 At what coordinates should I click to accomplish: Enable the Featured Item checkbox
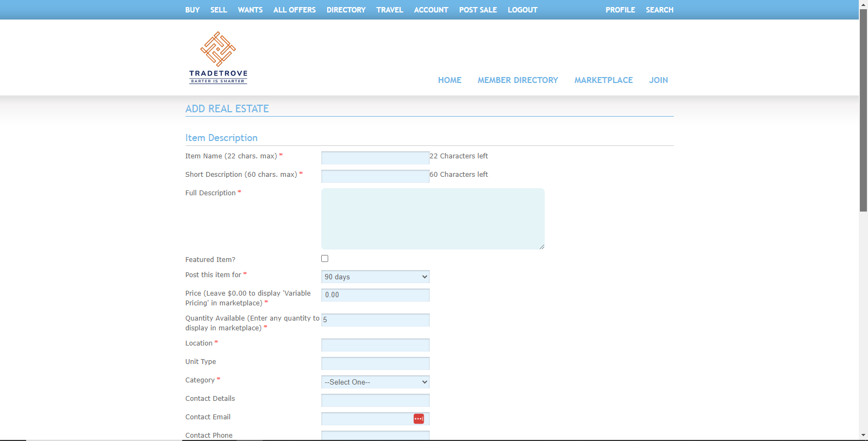[x=324, y=259]
